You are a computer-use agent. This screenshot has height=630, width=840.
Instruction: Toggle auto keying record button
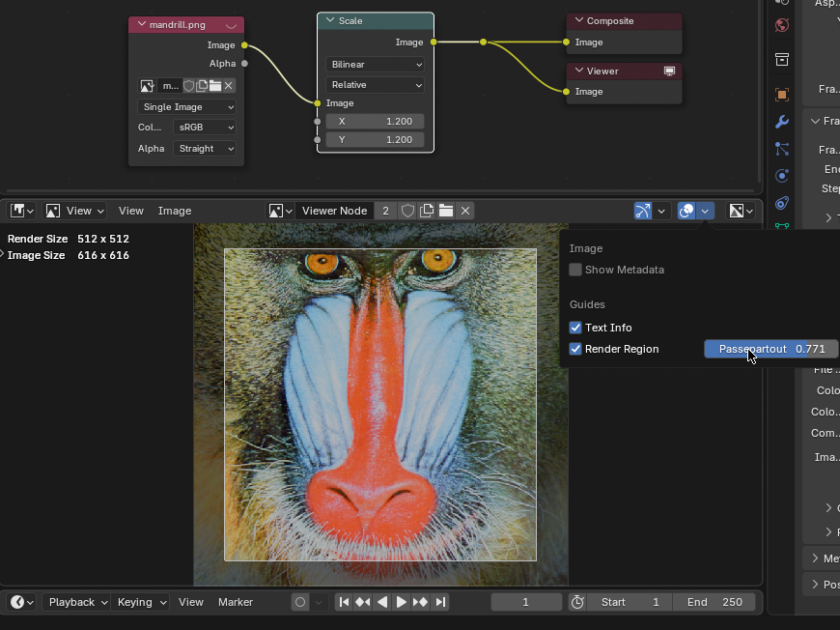point(300,602)
